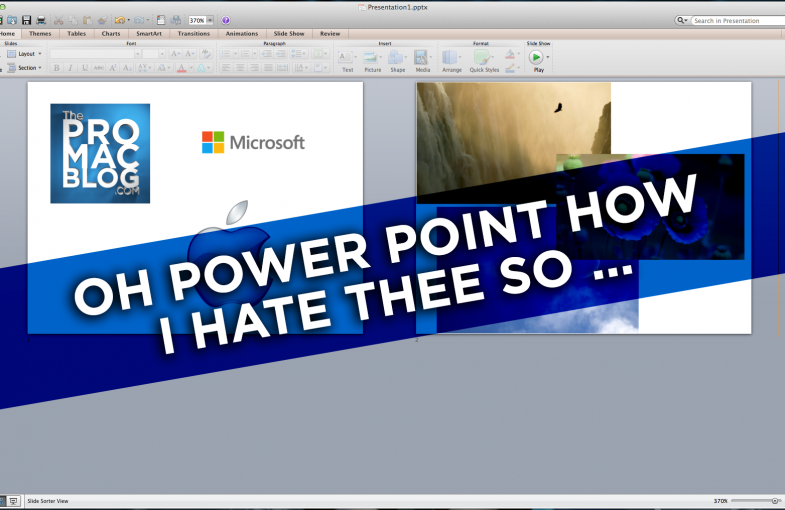Increase font size with A up icon
The image size is (785, 510).
(x=175, y=54)
